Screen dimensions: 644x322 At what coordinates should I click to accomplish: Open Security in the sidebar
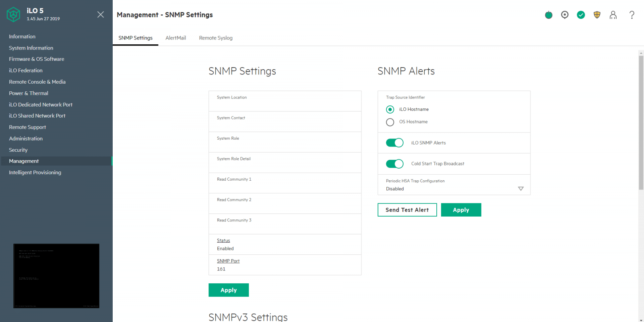pos(18,150)
